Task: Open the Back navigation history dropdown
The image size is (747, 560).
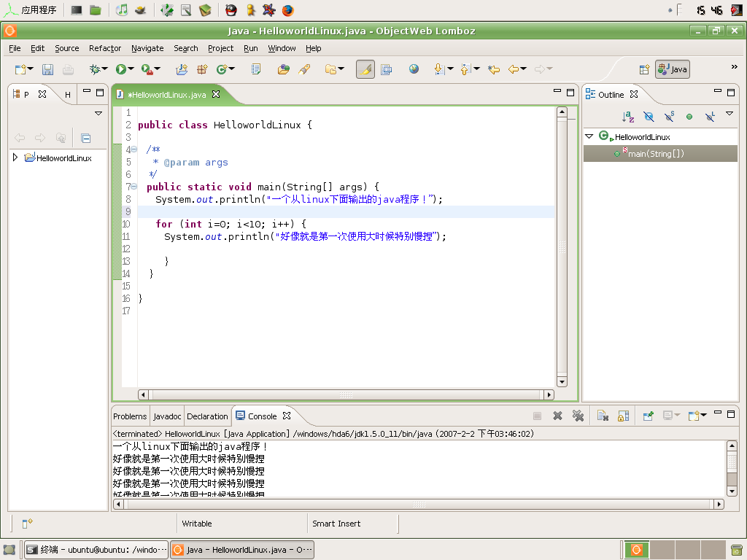Action: pyautogui.click(x=524, y=69)
